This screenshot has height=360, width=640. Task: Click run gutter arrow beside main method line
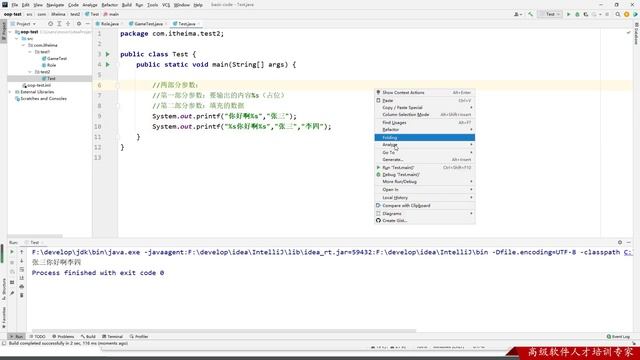(108, 64)
